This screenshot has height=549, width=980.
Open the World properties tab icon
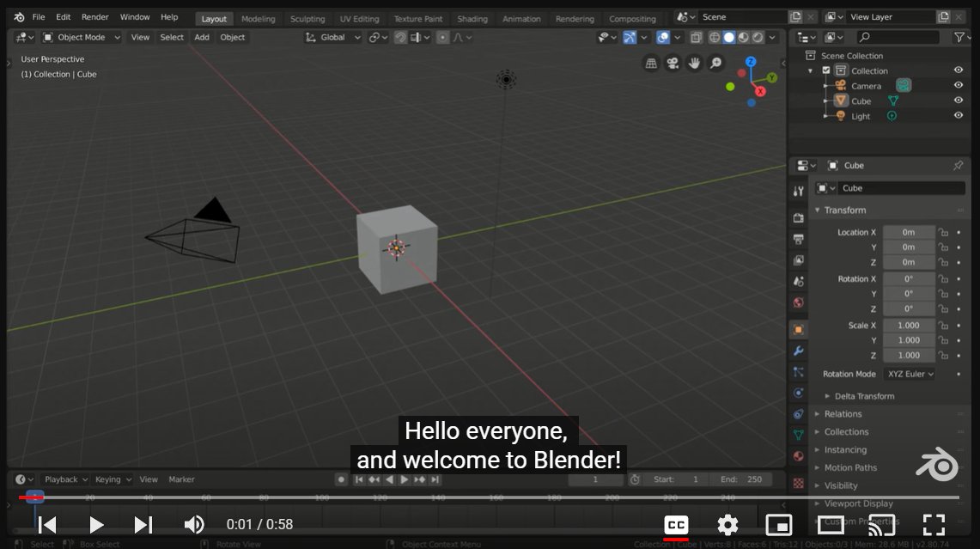tap(798, 302)
